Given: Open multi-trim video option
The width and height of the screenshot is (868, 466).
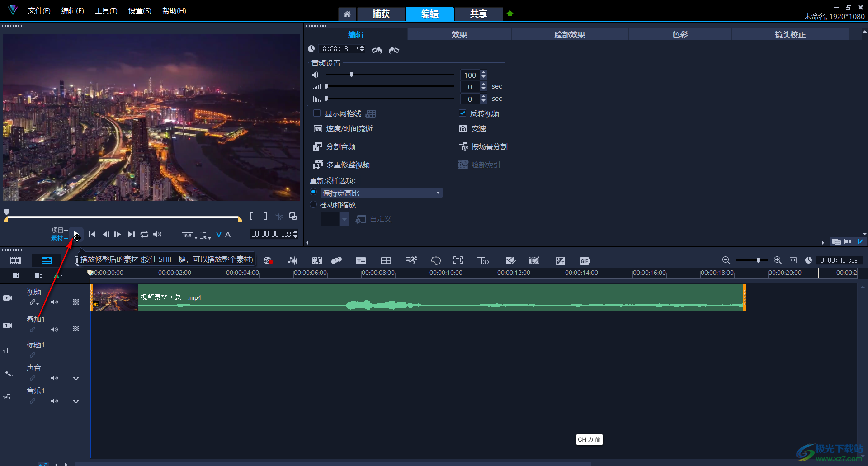Looking at the screenshot, I should coord(342,165).
